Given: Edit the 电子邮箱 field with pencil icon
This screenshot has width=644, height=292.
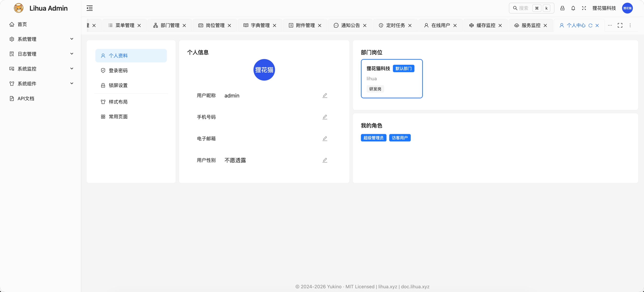Looking at the screenshot, I should tap(325, 139).
